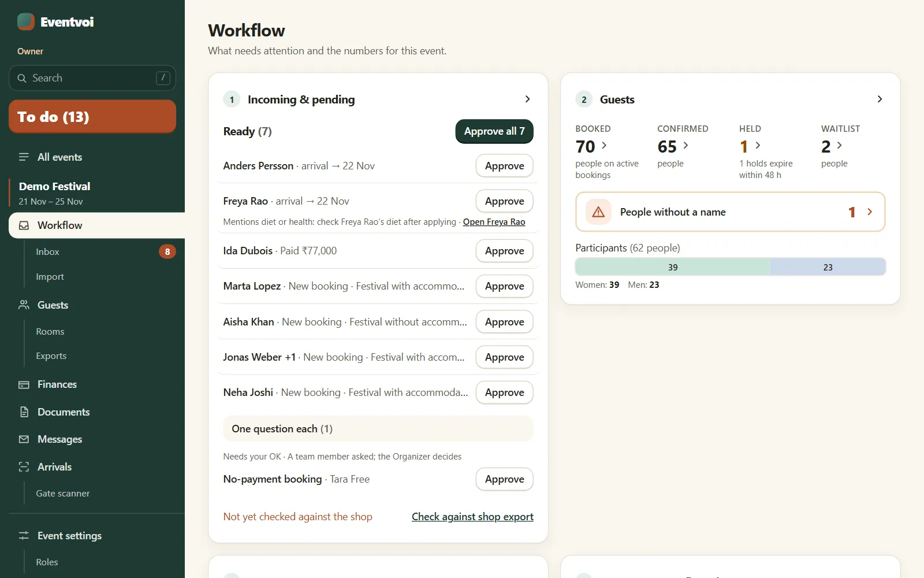
Task: Click the Arrivals scan icon
Action: 24,467
